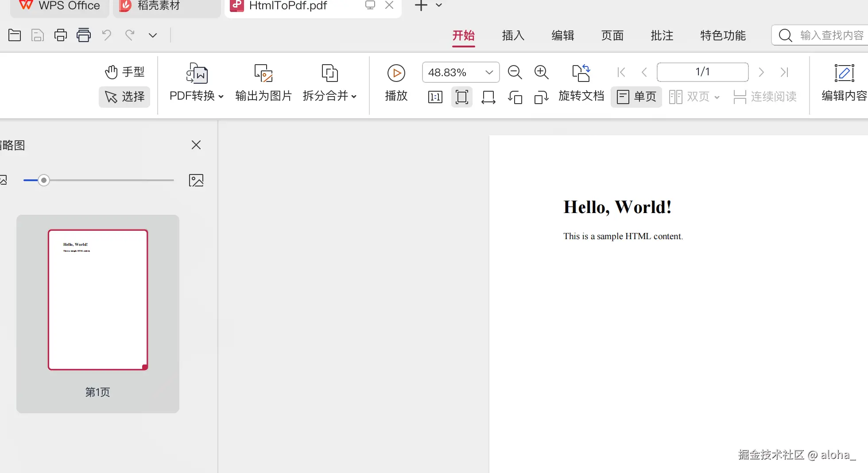This screenshot has height=473, width=868.
Task: Click the screen icon on HtmlToPdf.pdf tab
Action: 370,5
